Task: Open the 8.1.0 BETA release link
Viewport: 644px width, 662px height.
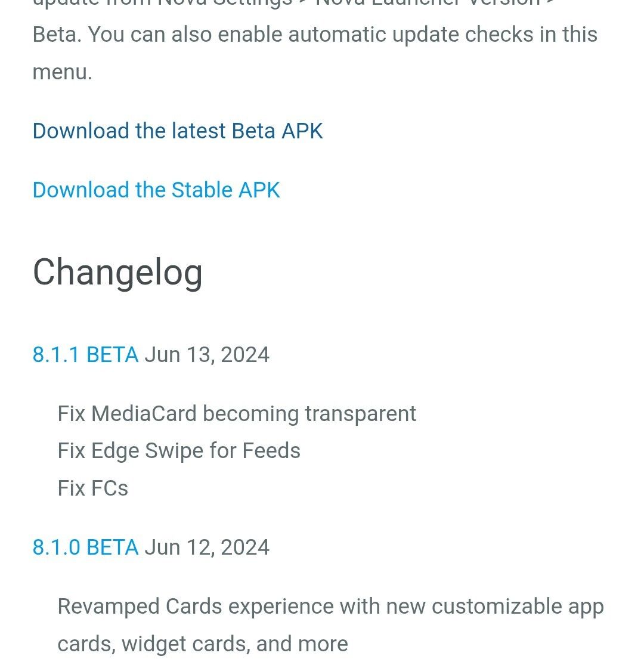Action: (85, 547)
